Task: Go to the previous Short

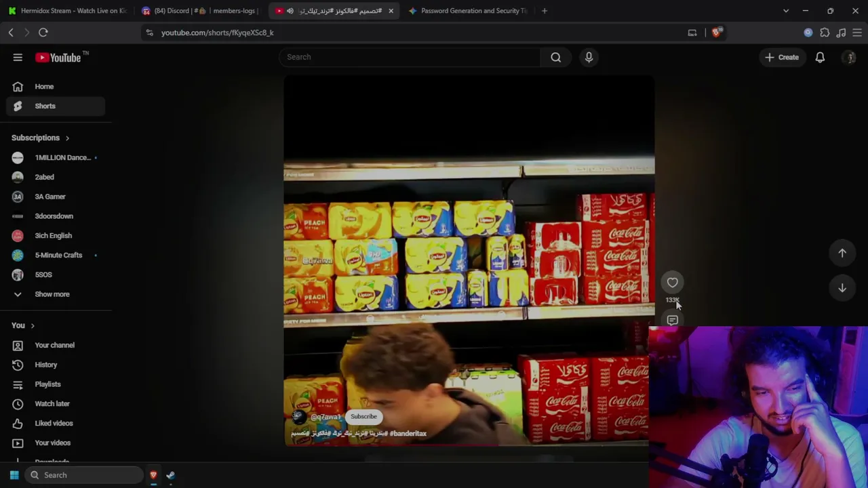Action: [x=842, y=253]
